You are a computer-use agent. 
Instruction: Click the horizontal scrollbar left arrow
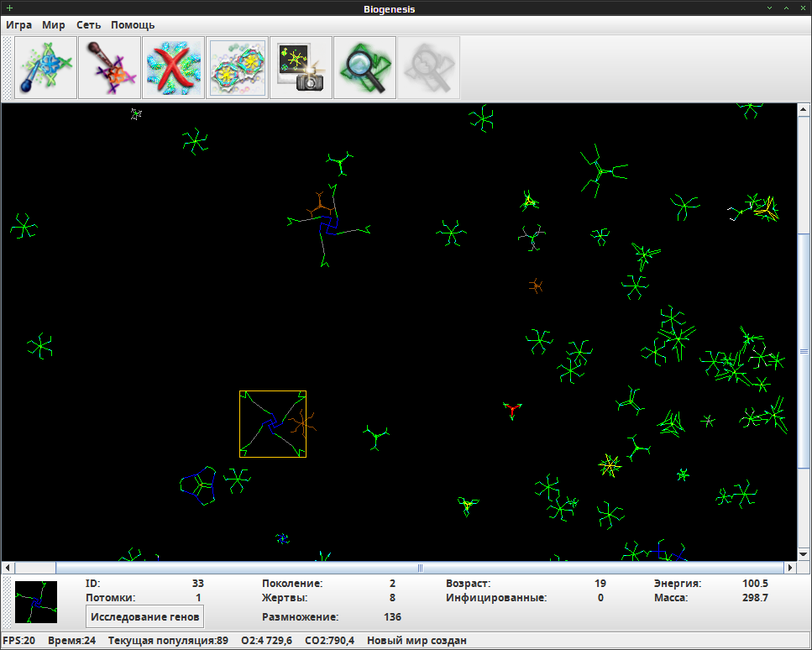click(8, 568)
